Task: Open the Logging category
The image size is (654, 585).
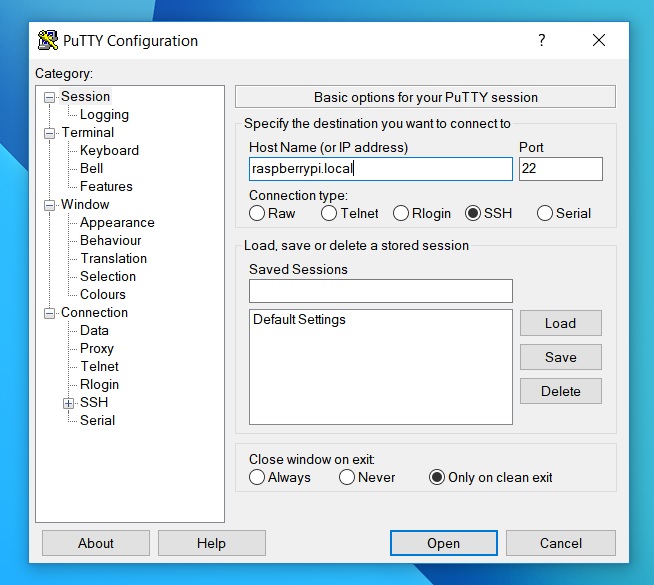Action: 104,114
